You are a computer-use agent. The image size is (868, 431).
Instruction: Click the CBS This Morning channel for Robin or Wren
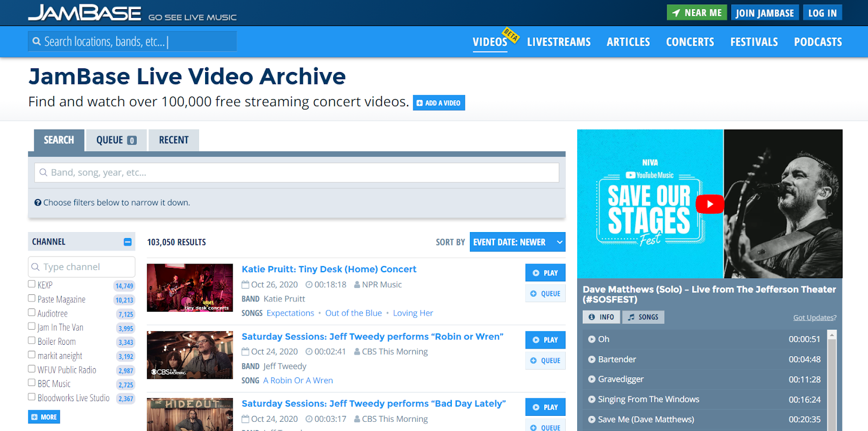[395, 352]
